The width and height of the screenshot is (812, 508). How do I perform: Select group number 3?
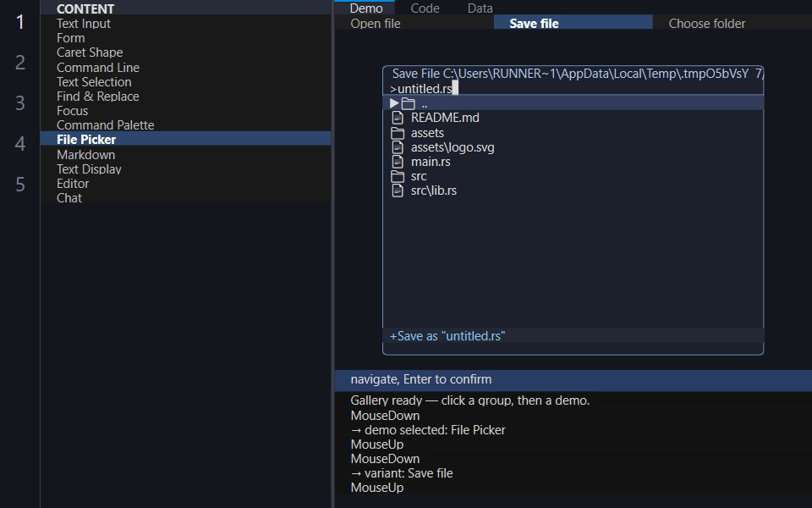click(x=20, y=103)
